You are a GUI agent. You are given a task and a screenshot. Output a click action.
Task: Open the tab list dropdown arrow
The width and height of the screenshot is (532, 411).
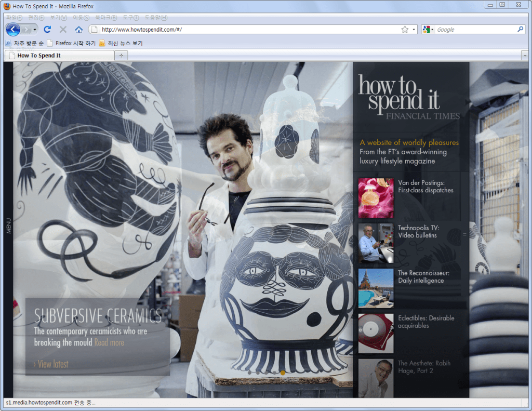pos(524,56)
